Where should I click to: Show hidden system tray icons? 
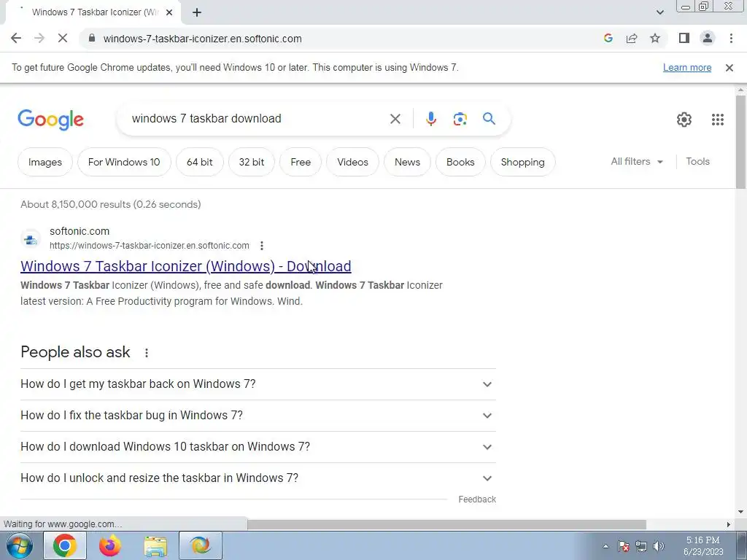click(x=605, y=546)
